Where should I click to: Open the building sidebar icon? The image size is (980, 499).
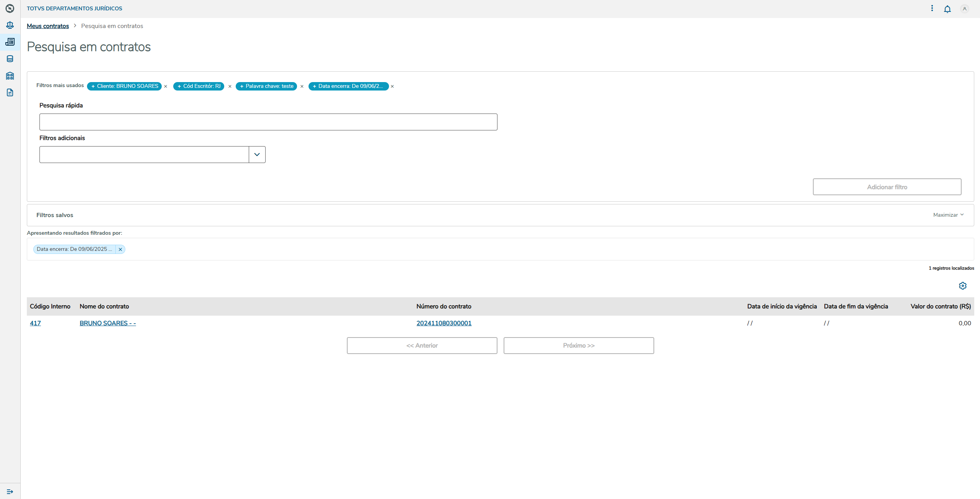tap(10, 76)
